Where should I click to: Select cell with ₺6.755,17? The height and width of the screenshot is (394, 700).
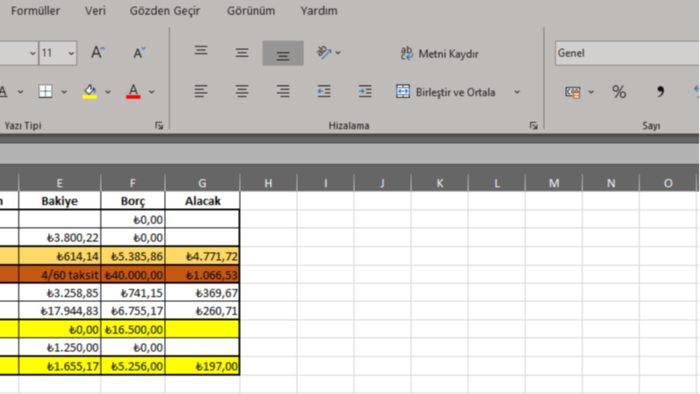(x=133, y=311)
